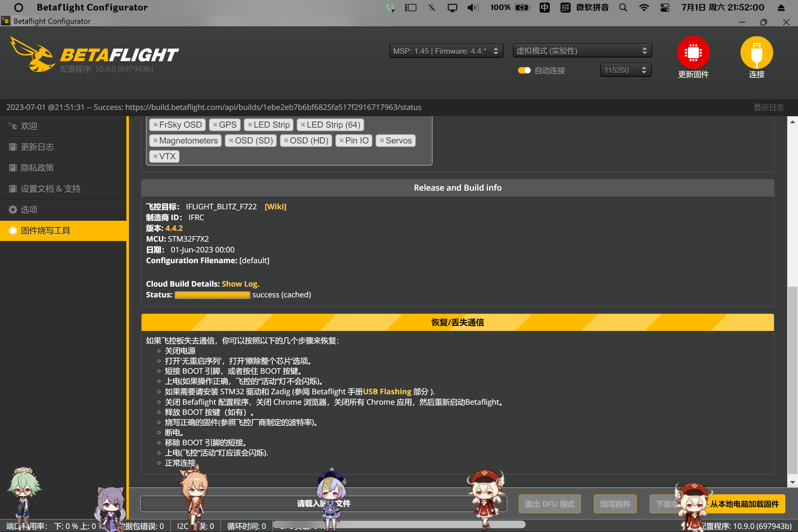This screenshot has width=798, height=532.
Task: Select the 固件烧写工具 firmware flasher tab
Action: (63, 231)
